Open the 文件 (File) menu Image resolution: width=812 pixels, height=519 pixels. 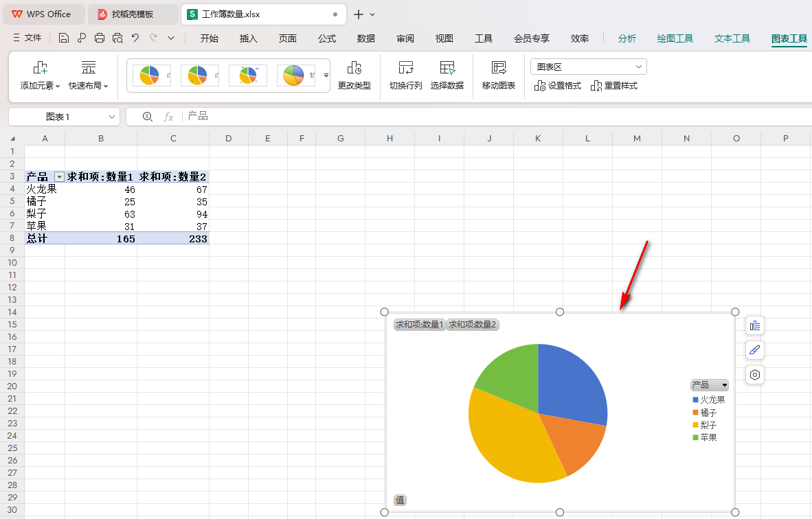27,38
